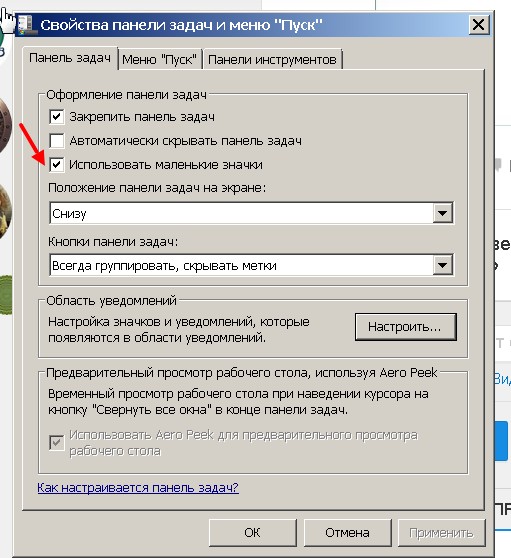The height and width of the screenshot is (558, 511).
Task: Expand 'Всегда группировать, скрывать метки' dropdown arrow
Action: (x=442, y=265)
